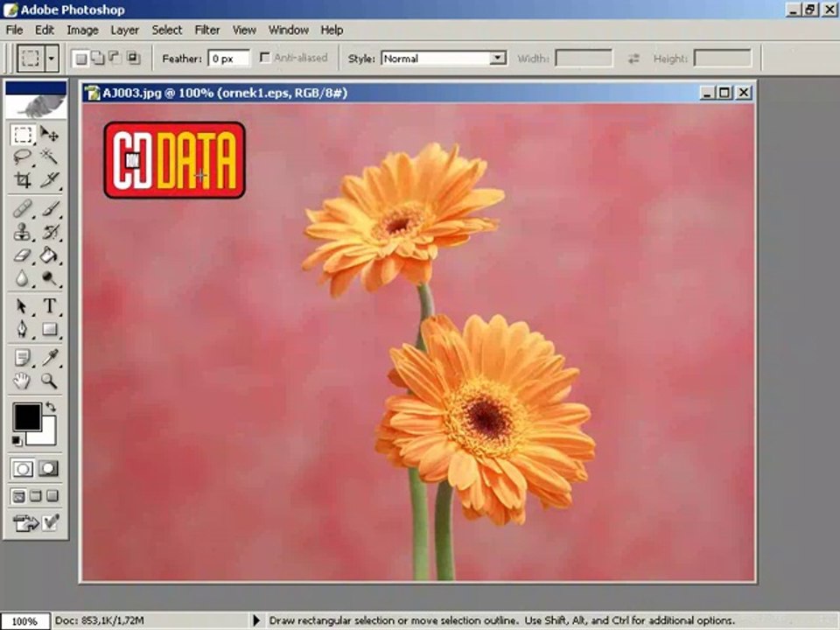Select the History Brush tool
This screenshot has width=840, height=630.
[50, 232]
